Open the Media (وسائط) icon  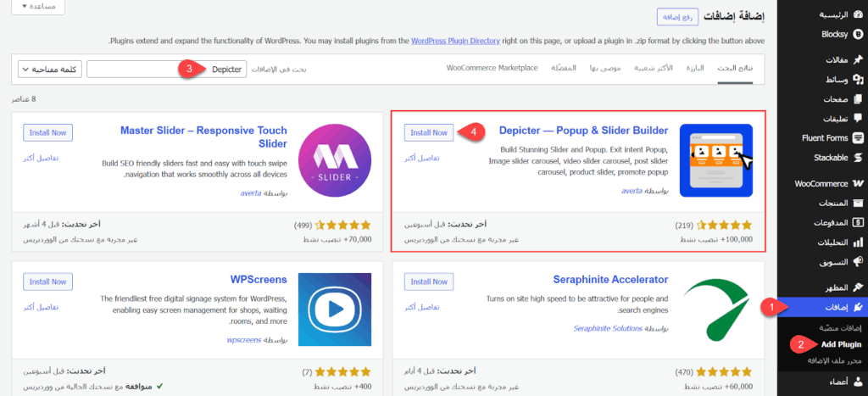coord(858,80)
